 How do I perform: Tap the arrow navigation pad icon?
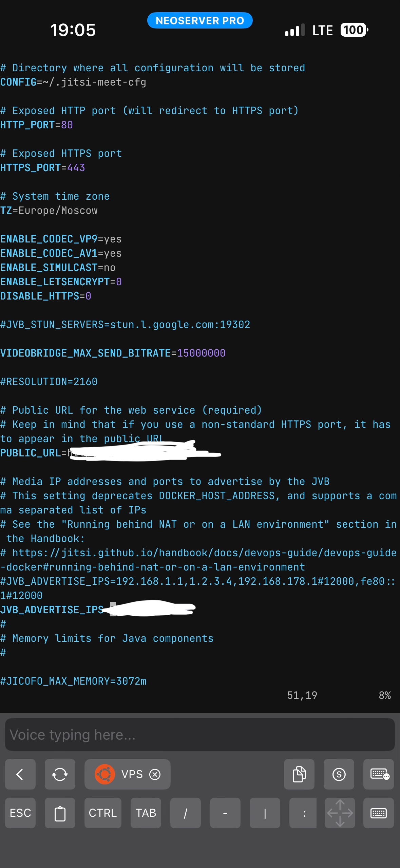[x=340, y=813]
